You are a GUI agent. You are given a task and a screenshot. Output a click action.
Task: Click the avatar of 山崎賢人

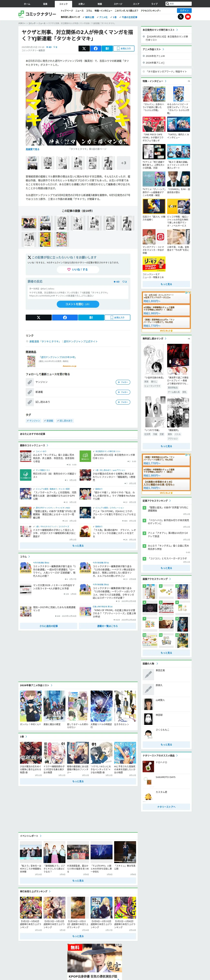148,704
